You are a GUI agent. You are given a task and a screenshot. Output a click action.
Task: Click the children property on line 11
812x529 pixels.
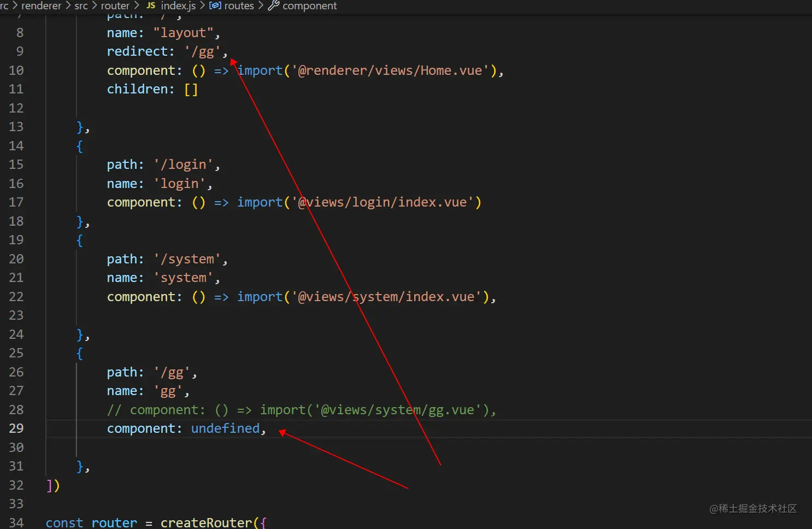click(x=137, y=89)
